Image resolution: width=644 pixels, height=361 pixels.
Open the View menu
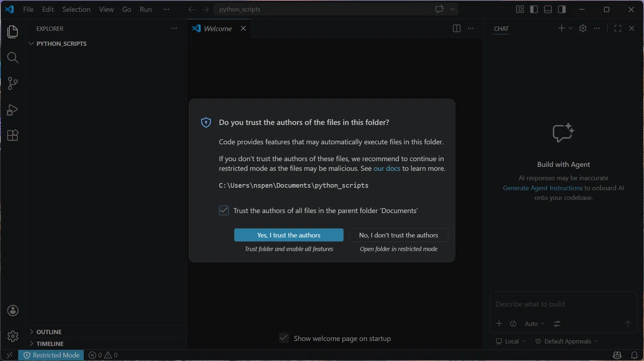[106, 10]
